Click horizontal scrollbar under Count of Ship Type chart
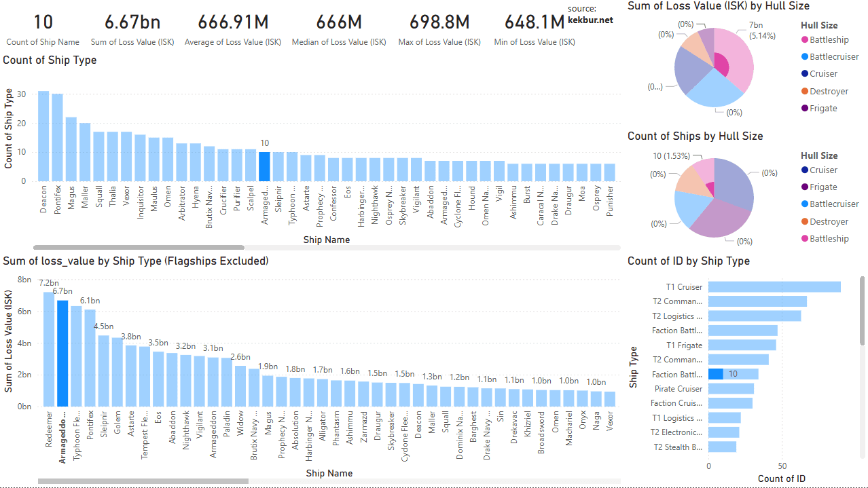 (x=139, y=248)
